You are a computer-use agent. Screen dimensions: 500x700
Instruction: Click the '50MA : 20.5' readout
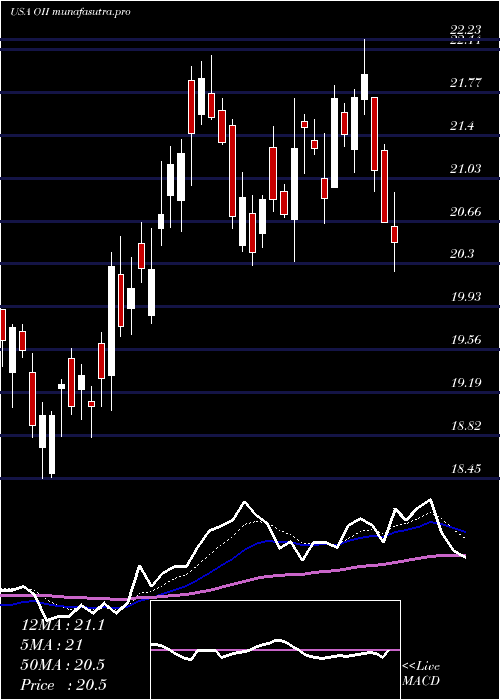tap(63, 665)
